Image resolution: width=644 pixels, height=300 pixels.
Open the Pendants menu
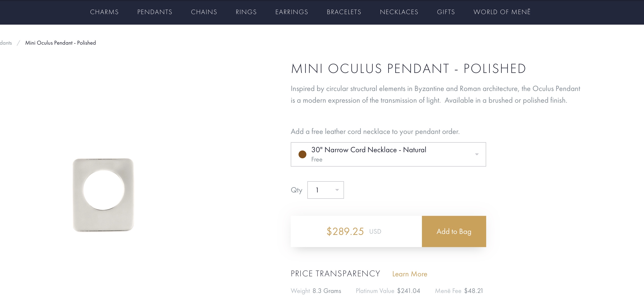(154, 12)
